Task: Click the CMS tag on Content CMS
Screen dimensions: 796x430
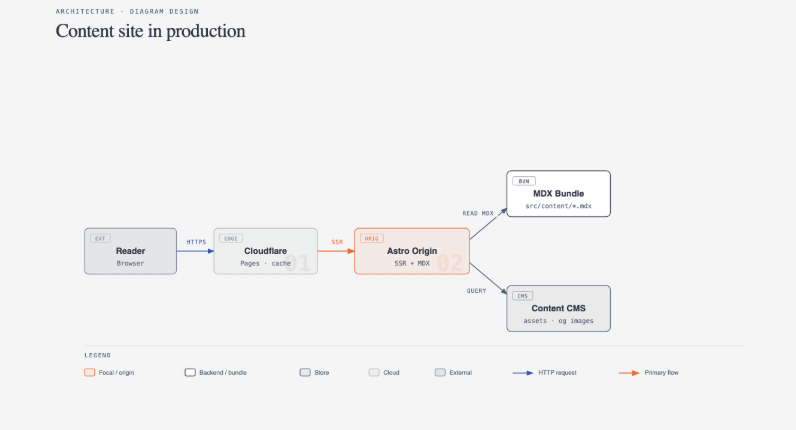Action: pos(522,296)
